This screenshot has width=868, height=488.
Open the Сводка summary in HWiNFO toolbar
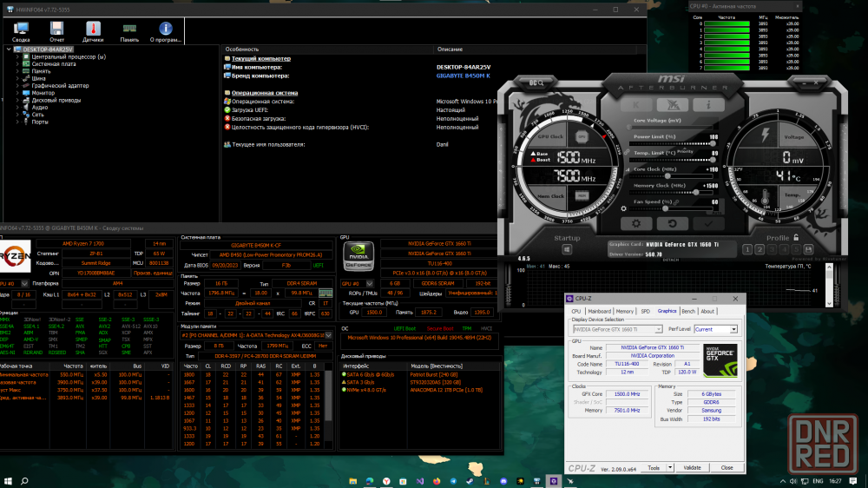(x=21, y=31)
